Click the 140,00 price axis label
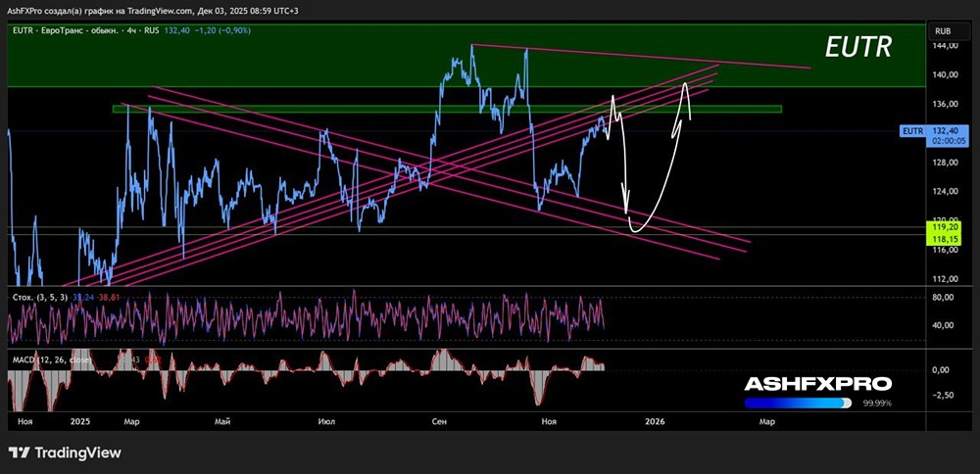980x474 pixels. [945, 74]
